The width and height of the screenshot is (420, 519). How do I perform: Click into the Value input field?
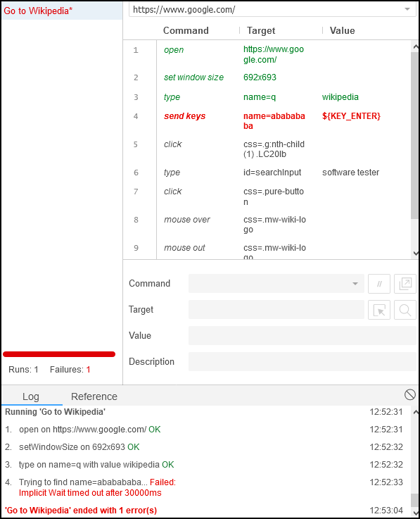click(x=302, y=336)
